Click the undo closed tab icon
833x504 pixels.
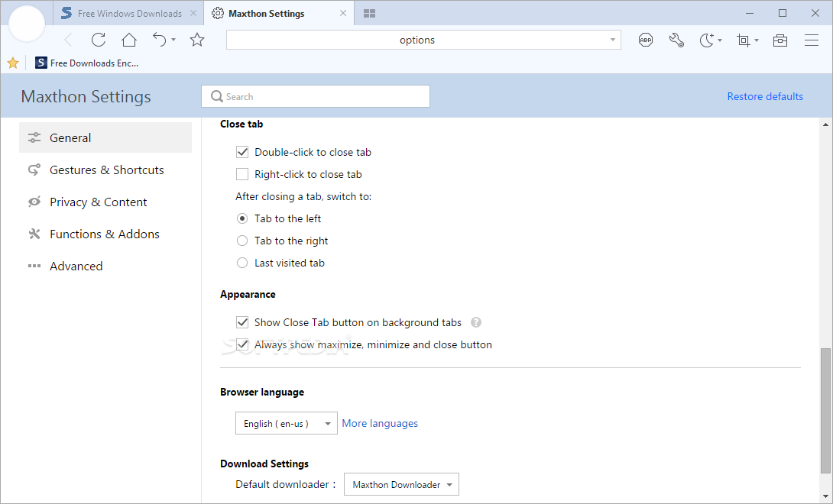click(160, 40)
